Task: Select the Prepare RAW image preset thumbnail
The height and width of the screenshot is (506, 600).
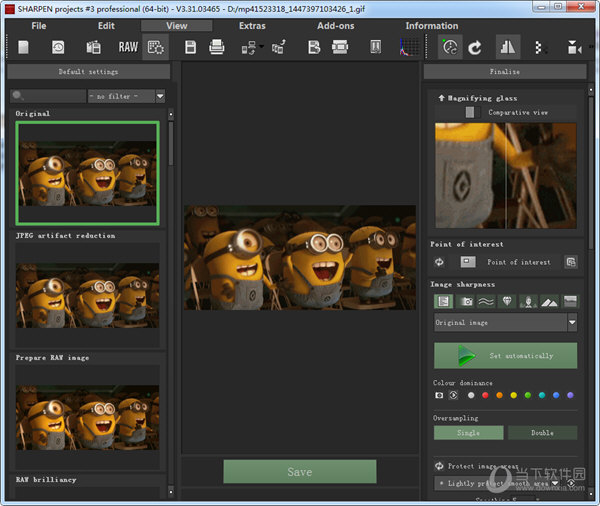Action: click(88, 417)
